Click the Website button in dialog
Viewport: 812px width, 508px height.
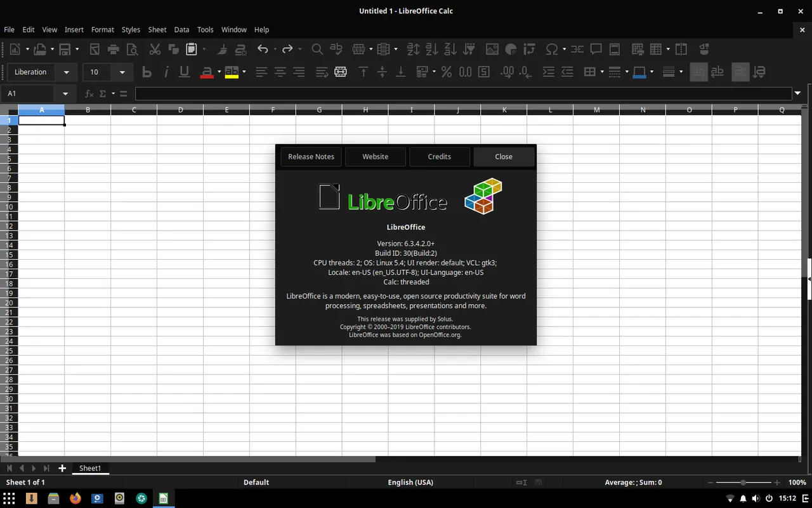click(x=375, y=156)
